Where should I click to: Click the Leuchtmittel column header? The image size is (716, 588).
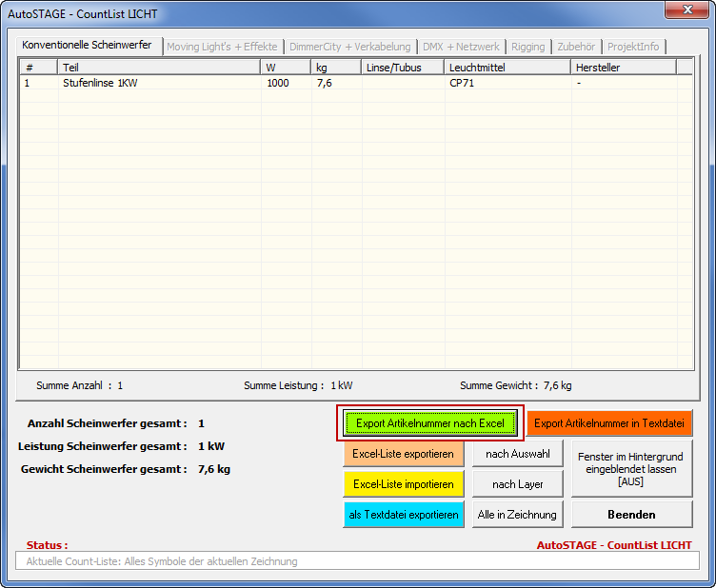[x=507, y=67]
